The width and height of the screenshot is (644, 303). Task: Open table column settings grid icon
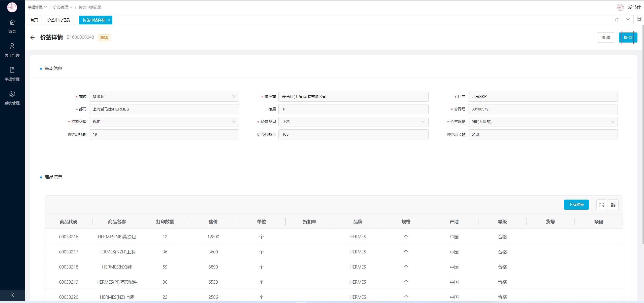tap(613, 205)
